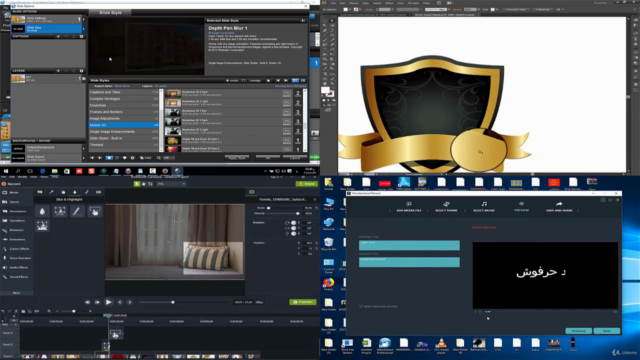
Task: Open the Layers All styles filter dropdown
Action: [x=161, y=86]
